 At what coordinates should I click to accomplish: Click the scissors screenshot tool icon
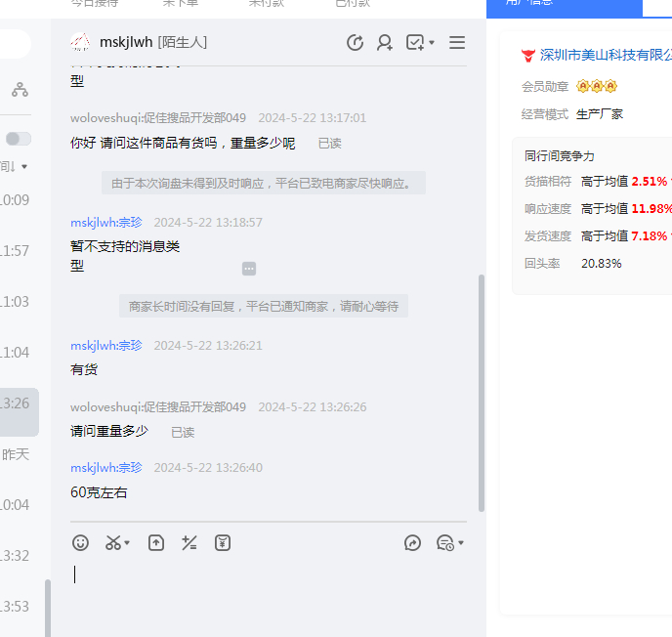coord(113,542)
